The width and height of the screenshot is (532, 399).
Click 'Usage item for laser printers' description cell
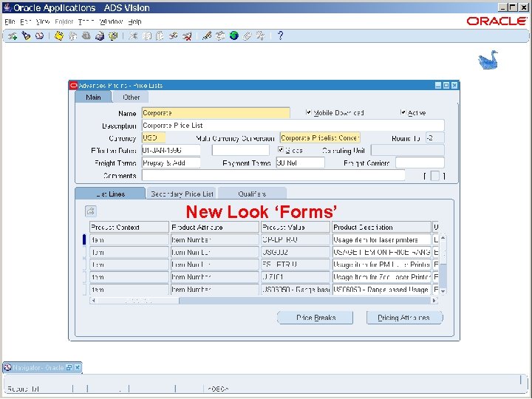pos(381,239)
